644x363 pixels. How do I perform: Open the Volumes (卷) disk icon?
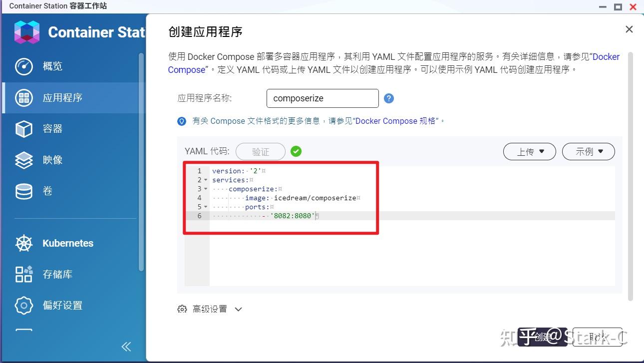coord(23,191)
